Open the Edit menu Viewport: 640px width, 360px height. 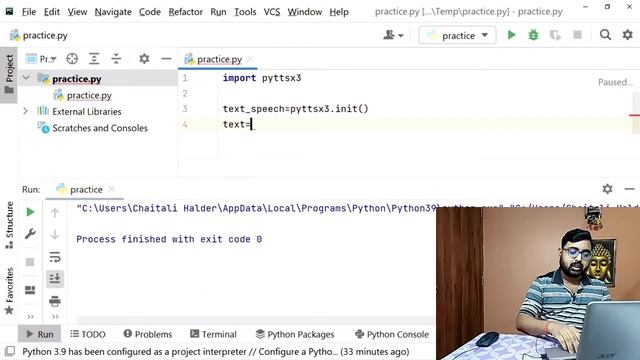[51, 12]
